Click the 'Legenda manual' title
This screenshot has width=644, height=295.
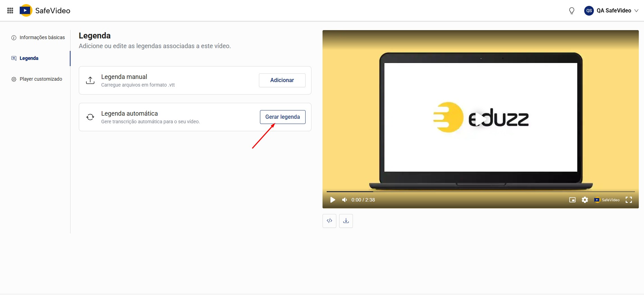tap(124, 77)
